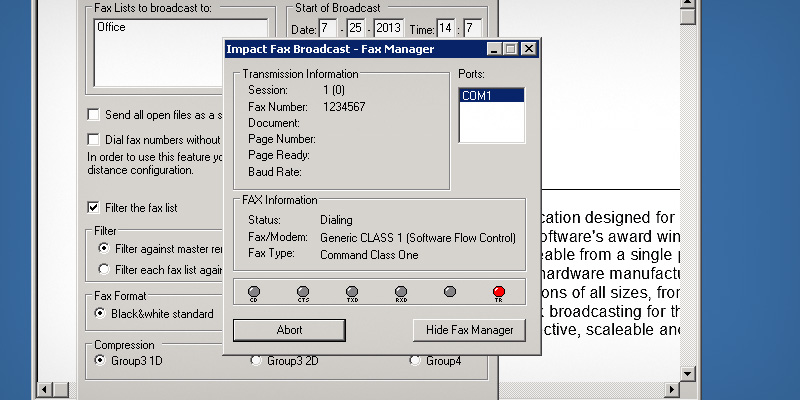Image resolution: width=800 pixels, height=400 pixels.
Task: Click the CTS status indicator light
Action: (x=303, y=291)
